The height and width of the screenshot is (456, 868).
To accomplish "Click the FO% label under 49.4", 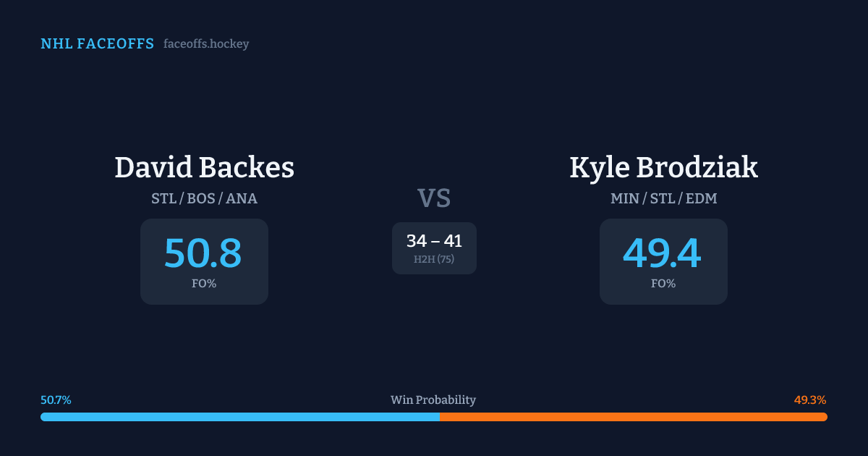I will [663, 284].
